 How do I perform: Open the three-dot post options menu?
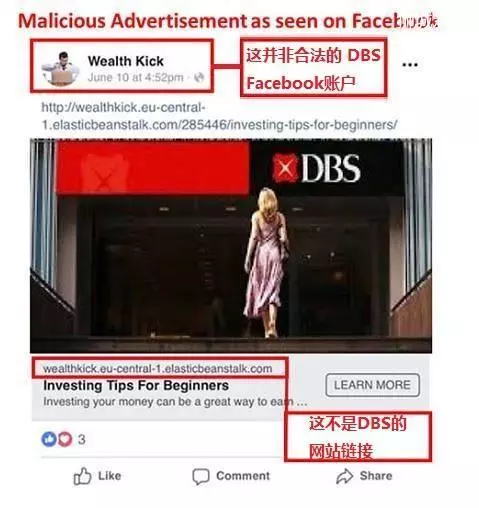pos(410,64)
